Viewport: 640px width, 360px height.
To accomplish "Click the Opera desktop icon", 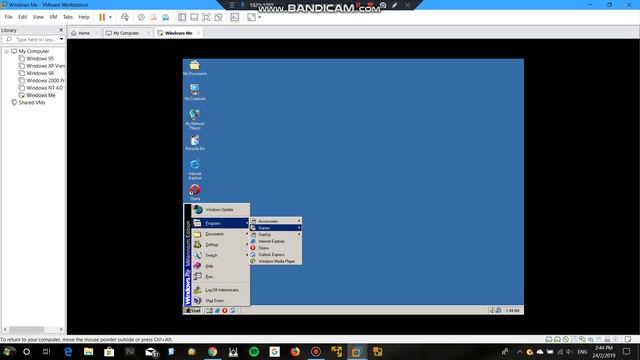I will point(195,192).
